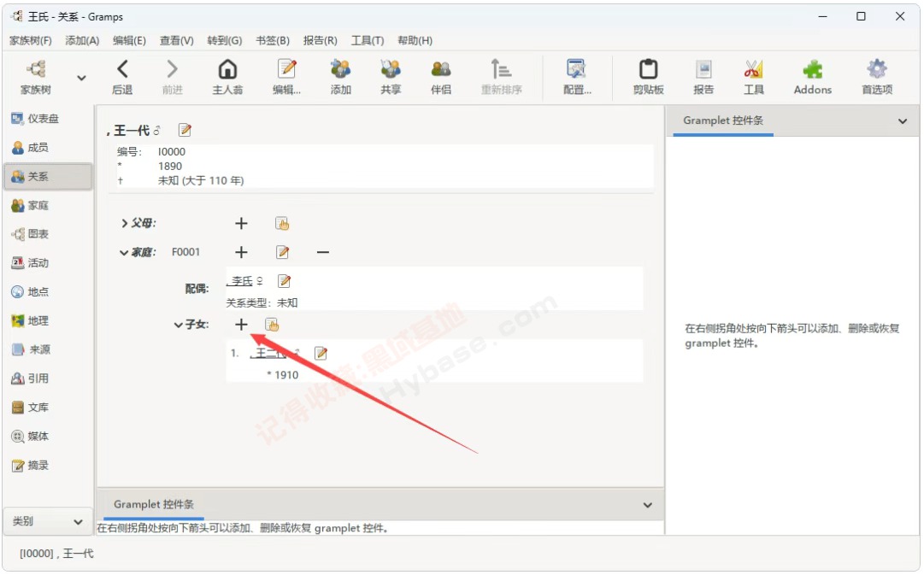The height and width of the screenshot is (575, 924).
Task: Click the 编辑... toolbar icon
Action: [286, 77]
